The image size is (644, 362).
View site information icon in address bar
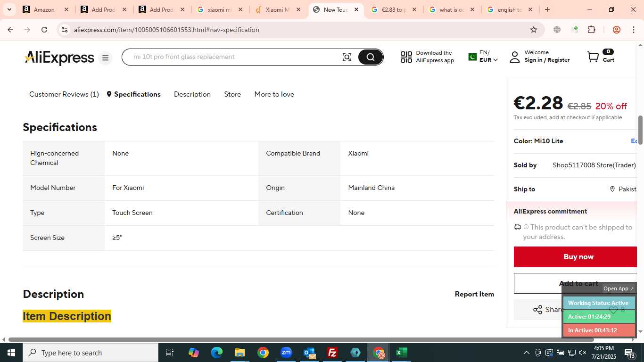(64, 30)
